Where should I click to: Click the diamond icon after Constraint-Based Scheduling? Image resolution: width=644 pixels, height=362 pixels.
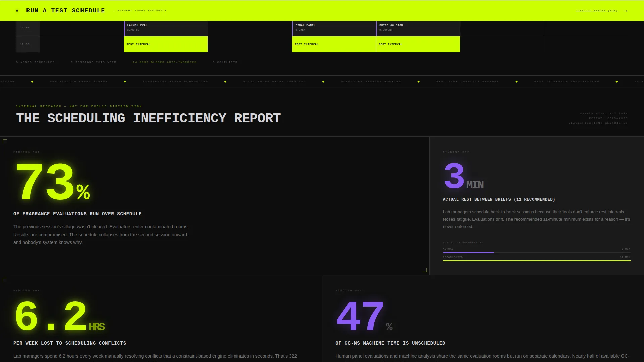pyautogui.click(x=225, y=82)
